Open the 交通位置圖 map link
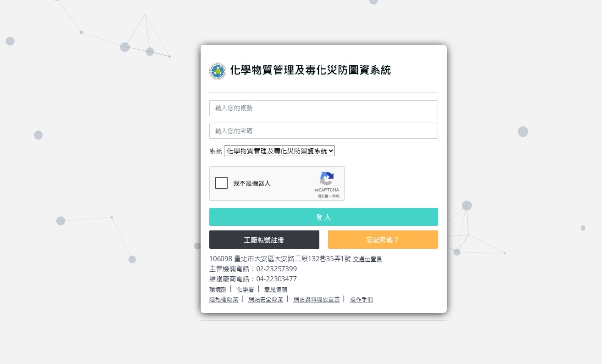The height and width of the screenshot is (364, 602). tap(367, 259)
